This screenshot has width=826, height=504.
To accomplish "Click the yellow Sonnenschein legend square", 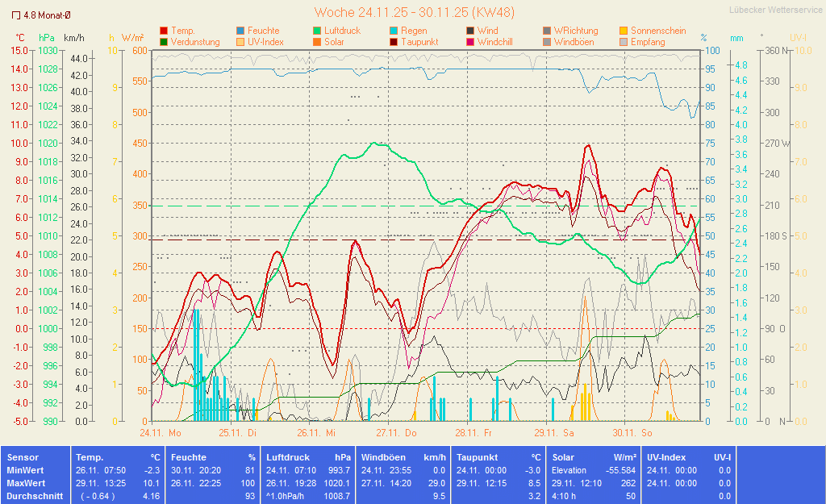I will pos(624,31).
